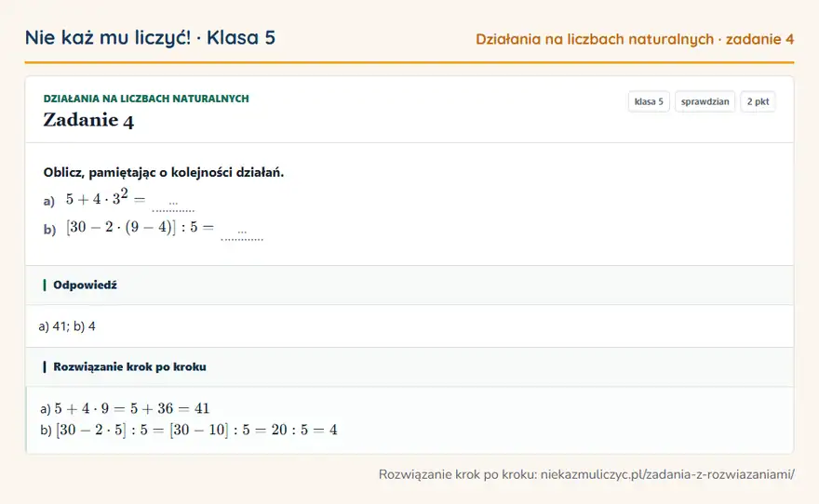Open the niekazmuliczyc.pl/zadania-z-rozwiazaniami/ link

pyautogui.click(x=667, y=475)
